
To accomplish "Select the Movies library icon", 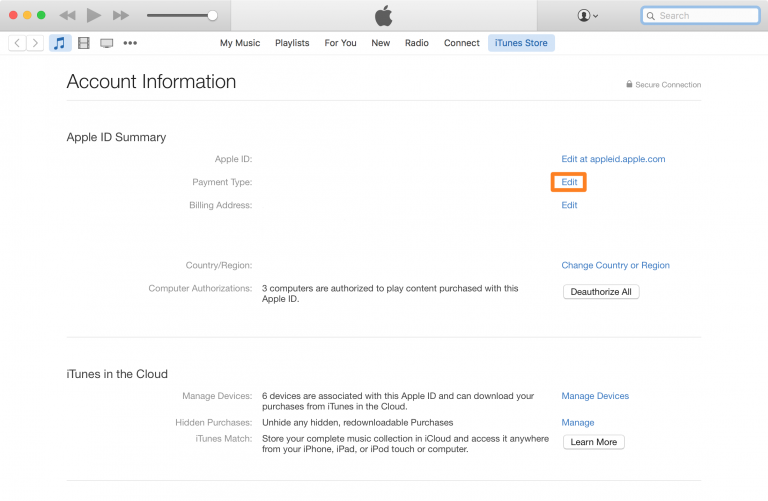I will click(x=84, y=43).
